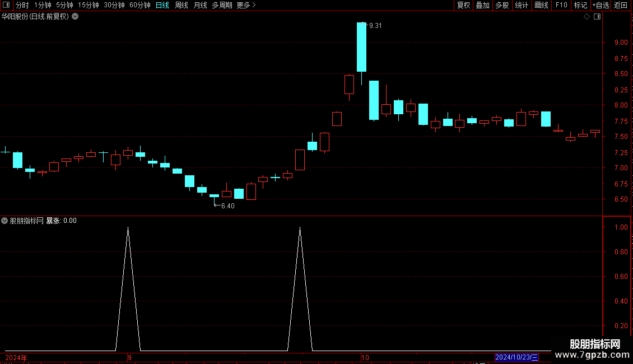
Task: Toggle the side panel icon in chart corner
Action: (597, 17)
